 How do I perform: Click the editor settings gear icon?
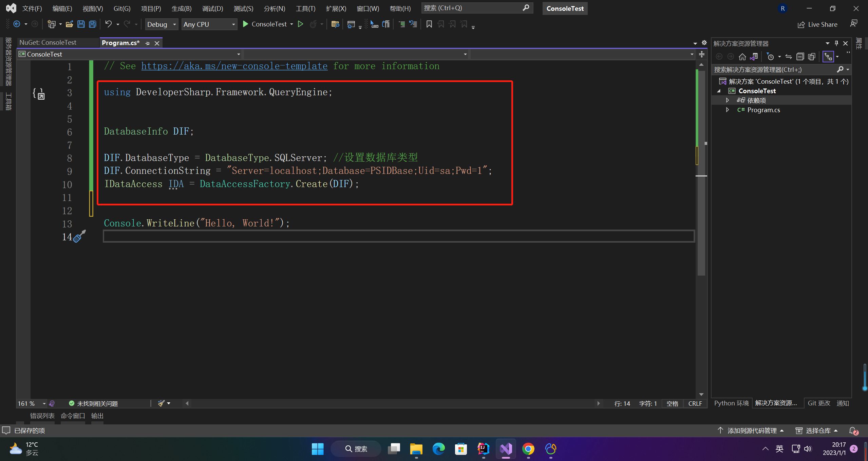[704, 43]
